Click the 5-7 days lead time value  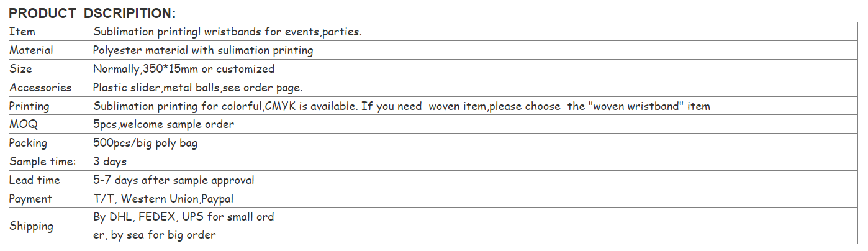174,180
